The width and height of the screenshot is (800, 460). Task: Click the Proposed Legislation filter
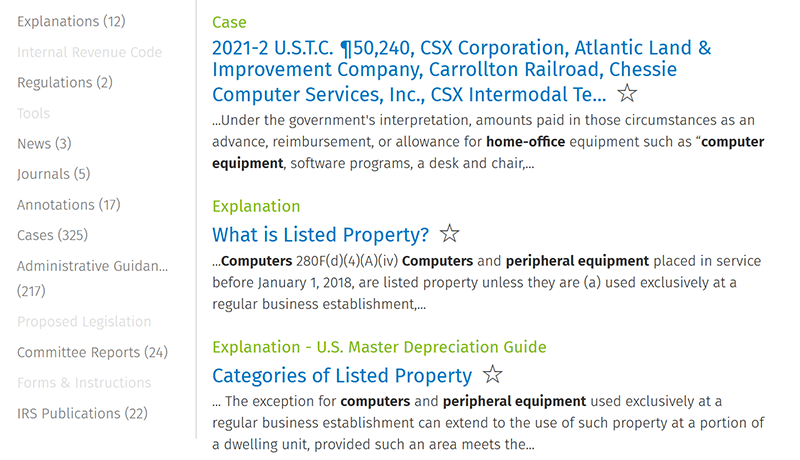point(84,322)
